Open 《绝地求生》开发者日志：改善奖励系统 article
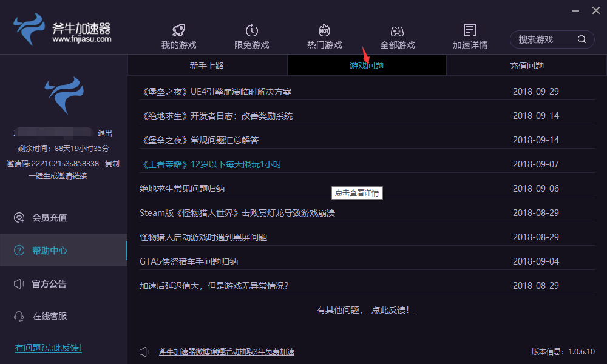This screenshot has width=607, height=364. (x=217, y=116)
